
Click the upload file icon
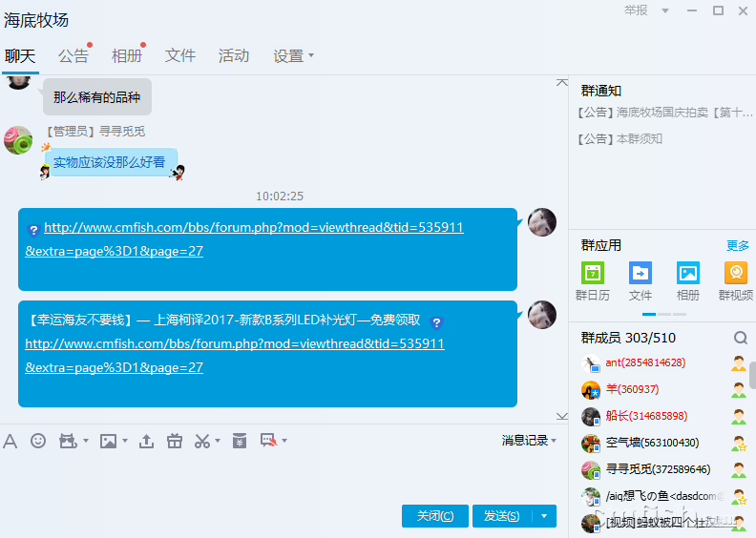coord(146,441)
